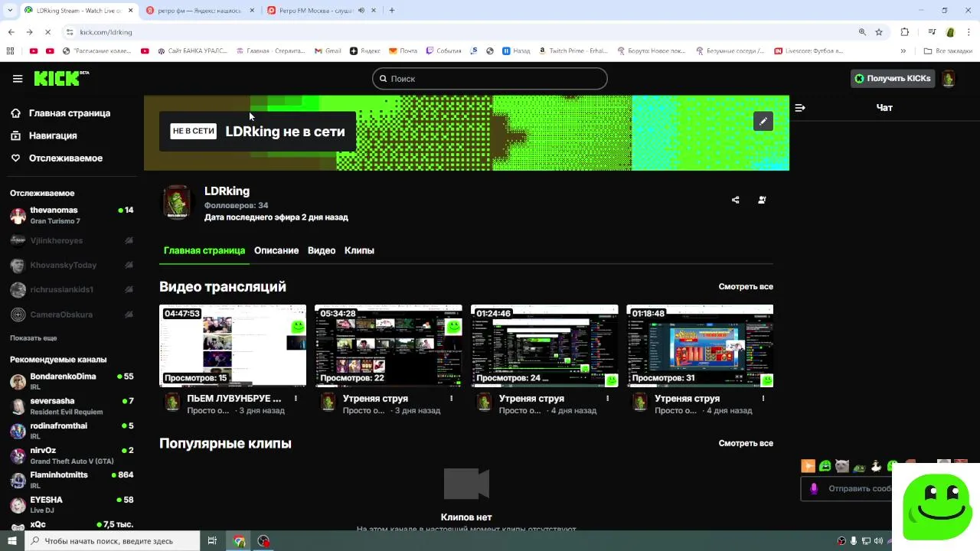This screenshot has height=551, width=980.
Task: Play the 04:47:53 stream thumbnail
Action: [233, 346]
